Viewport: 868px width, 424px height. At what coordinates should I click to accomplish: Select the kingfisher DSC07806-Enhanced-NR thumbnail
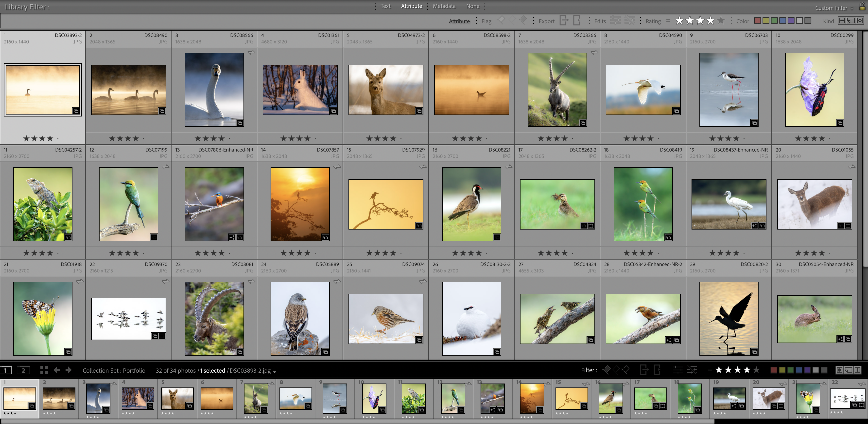pyautogui.click(x=214, y=204)
